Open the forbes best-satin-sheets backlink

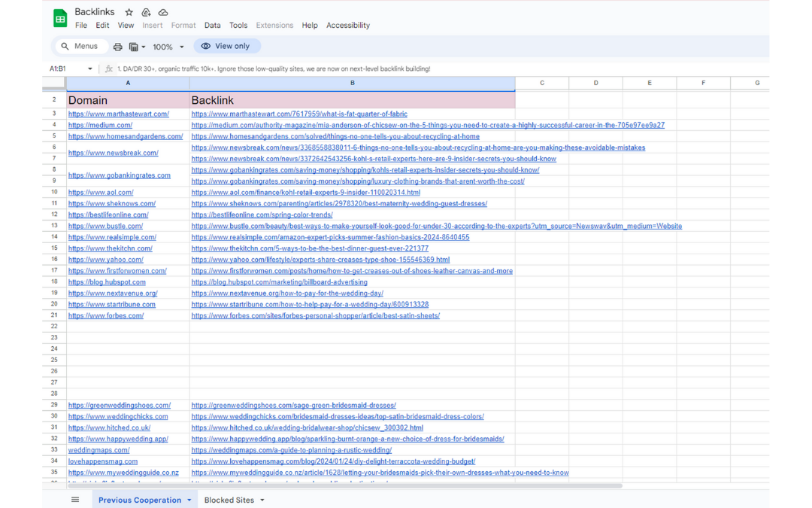coord(315,315)
